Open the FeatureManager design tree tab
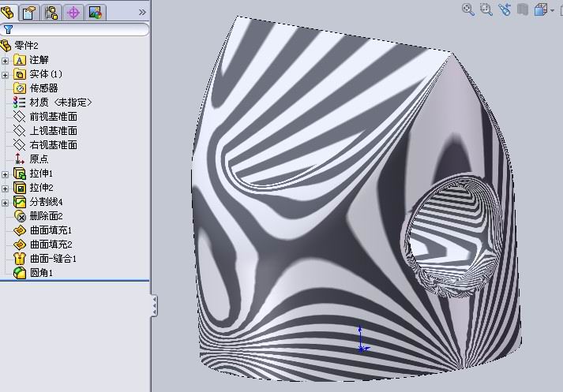 pyautogui.click(x=8, y=13)
